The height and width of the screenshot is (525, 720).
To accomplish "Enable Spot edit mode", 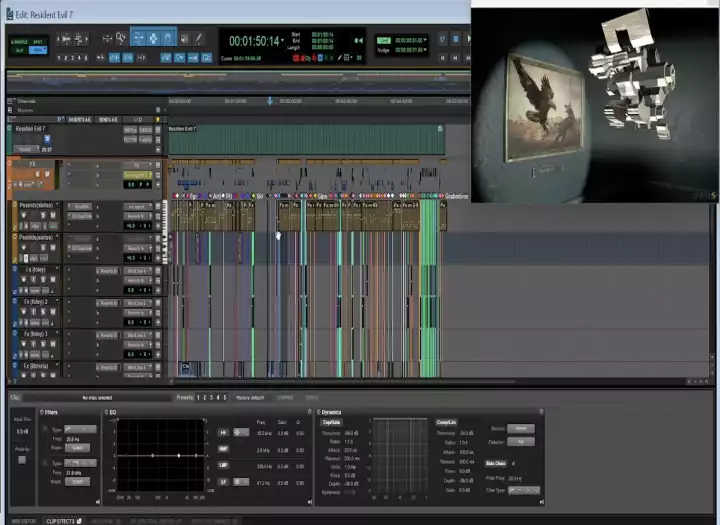I will [38, 42].
